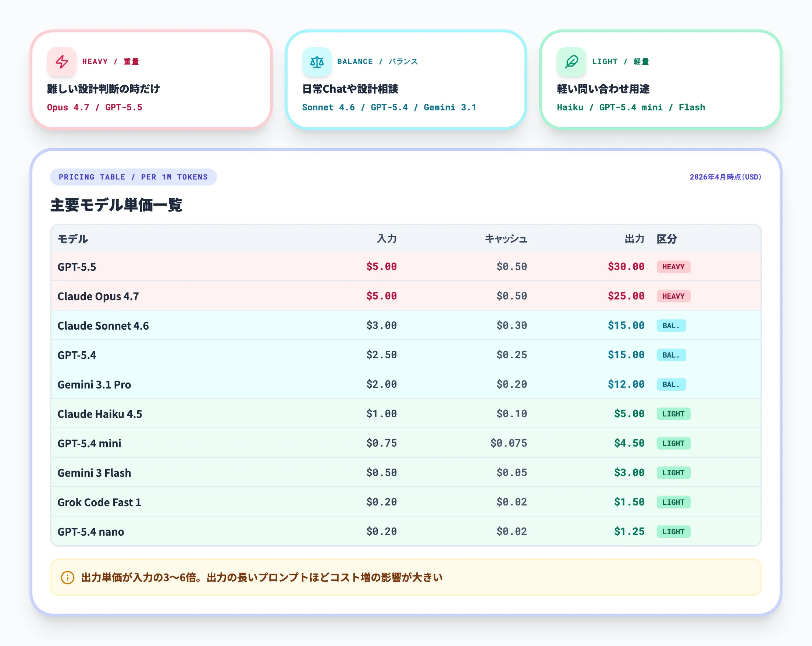Viewport: 812px width, 646px height.
Task: Click the $0.02 cache price for GPT-5.4 nano
Action: tap(512, 531)
